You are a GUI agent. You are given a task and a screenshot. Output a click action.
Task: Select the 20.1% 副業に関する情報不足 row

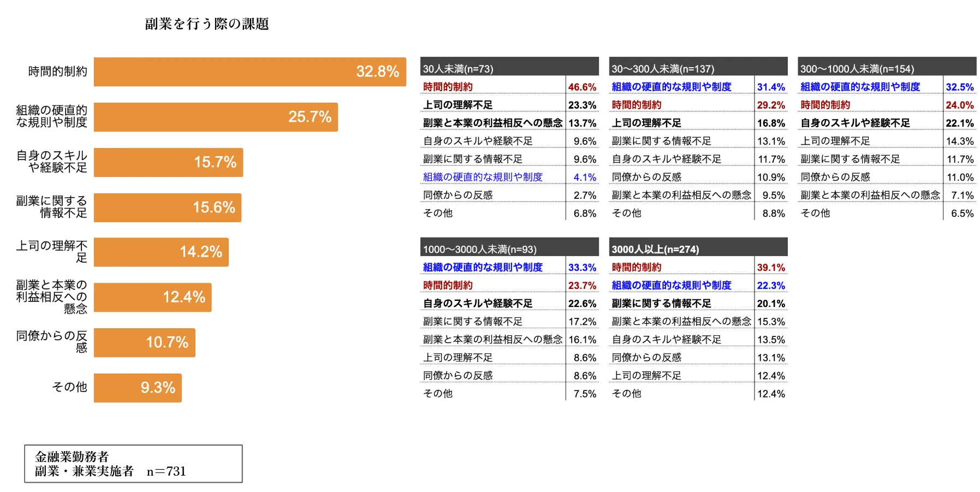[x=698, y=303]
